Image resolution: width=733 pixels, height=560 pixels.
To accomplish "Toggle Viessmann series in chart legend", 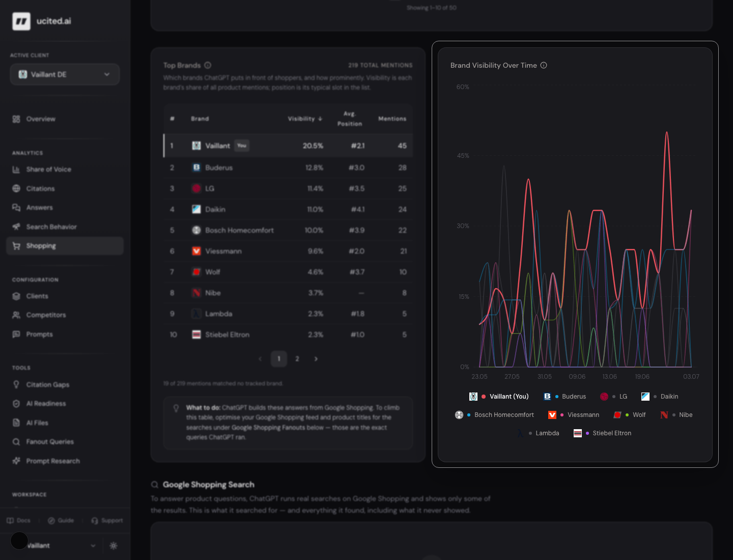I will tap(574, 415).
